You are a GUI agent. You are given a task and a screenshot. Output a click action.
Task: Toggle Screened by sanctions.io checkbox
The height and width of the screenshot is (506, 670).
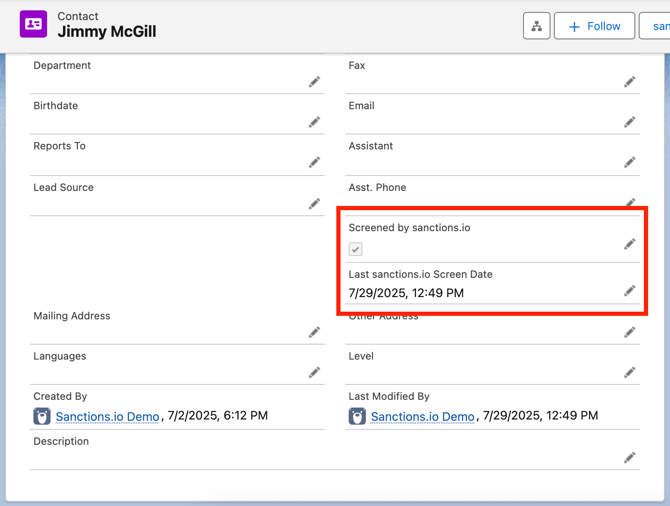356,249
